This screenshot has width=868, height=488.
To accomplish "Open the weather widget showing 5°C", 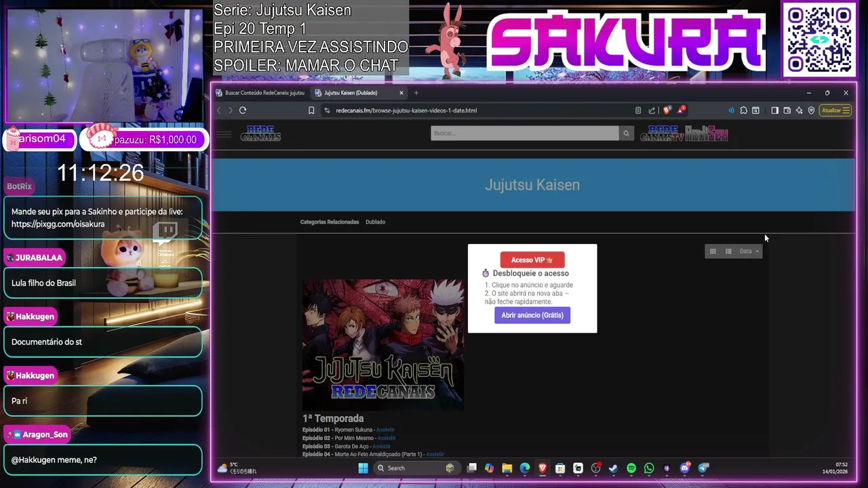I will tap(237, 468).
